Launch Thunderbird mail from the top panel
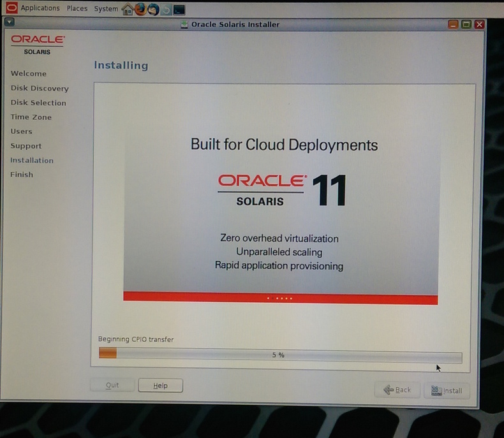 tap(153, 10)
